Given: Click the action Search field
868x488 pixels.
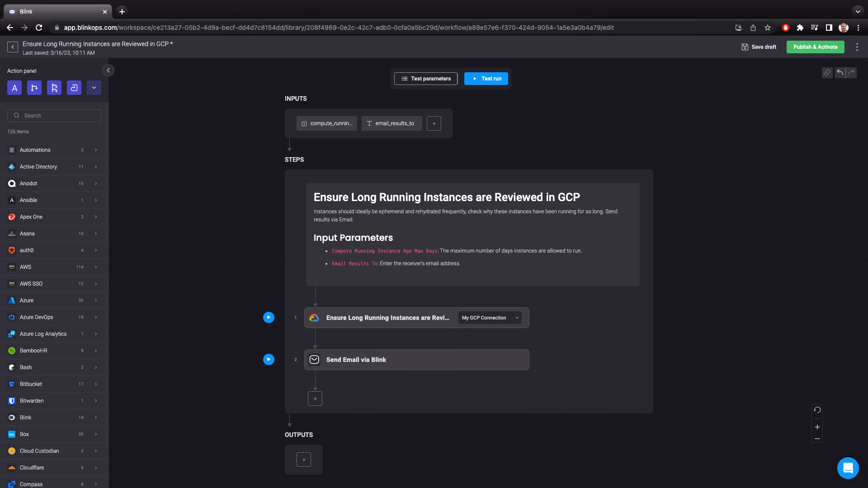Looking at the screenshot, I should click(54, 116).
